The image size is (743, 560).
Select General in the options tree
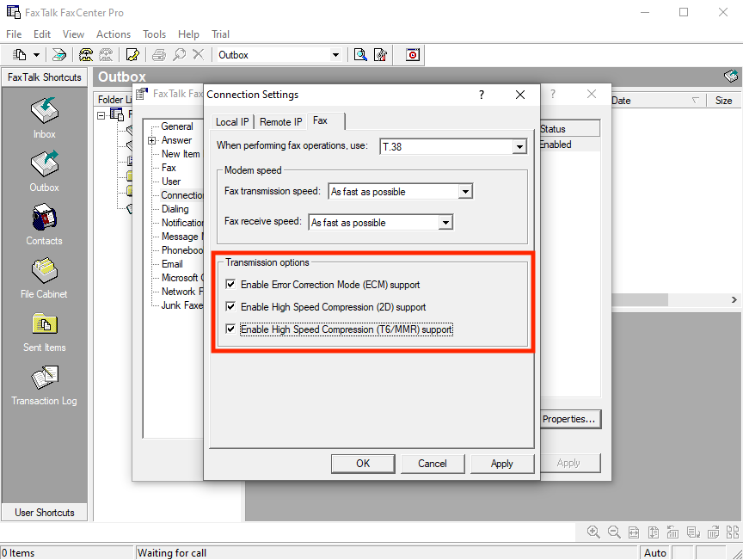point(177,126)
